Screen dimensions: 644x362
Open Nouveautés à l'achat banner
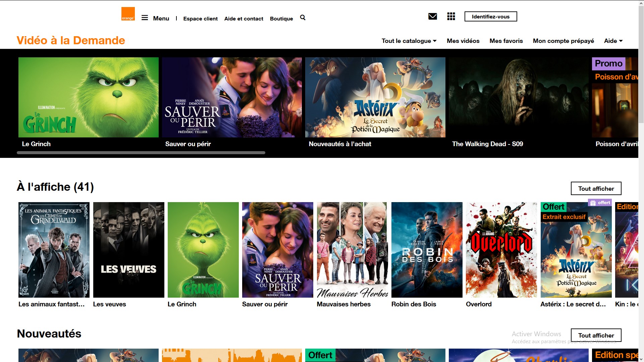(x=375, y=97)
